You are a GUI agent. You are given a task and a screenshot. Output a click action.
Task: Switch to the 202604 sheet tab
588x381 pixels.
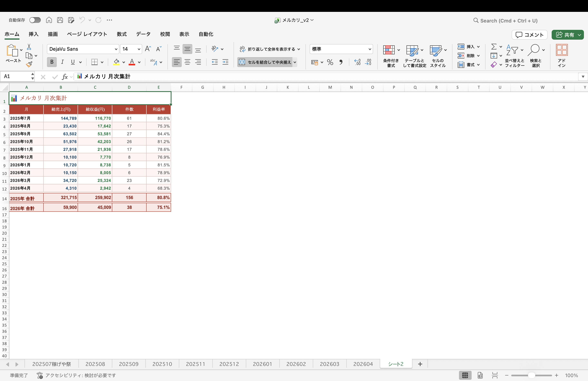click(x=363, y=364)
